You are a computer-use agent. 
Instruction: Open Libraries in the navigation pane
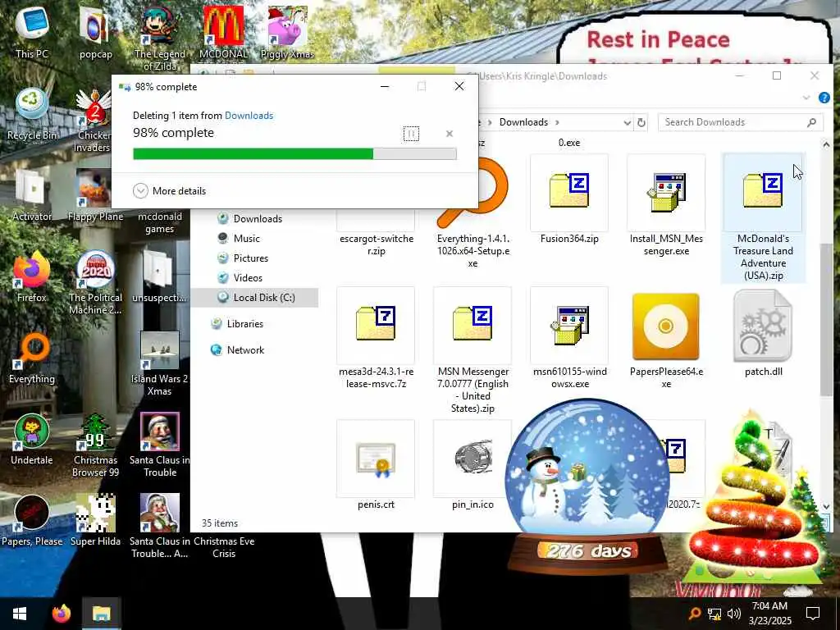point(237,323)
